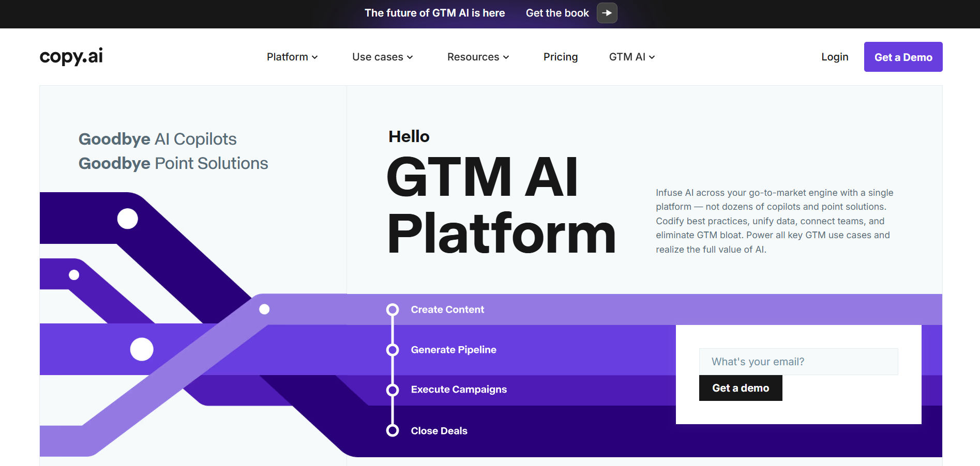This screenshot has height=466, width=980.
Task: Click the Get the book link
Action: pyautogui.click(x=557, y=13)
